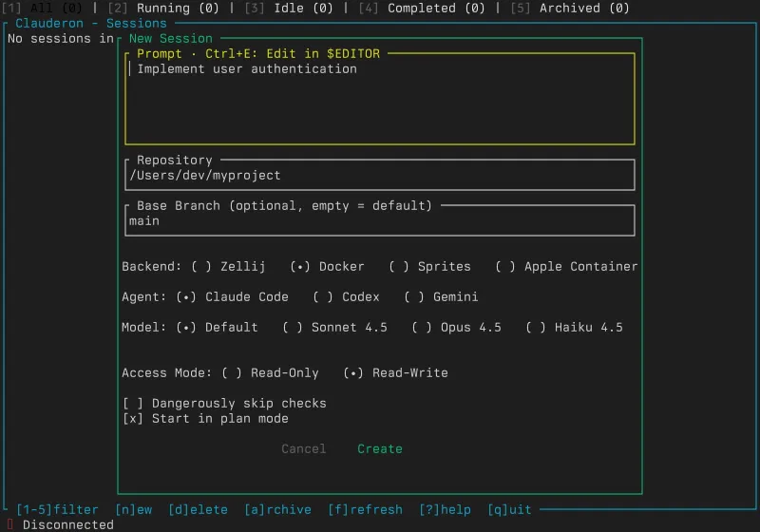The height and width of the screenshot is (532, 760).
Task: Cancel the new session dialog
Action: pyautogui.click(x=304, y=449)
